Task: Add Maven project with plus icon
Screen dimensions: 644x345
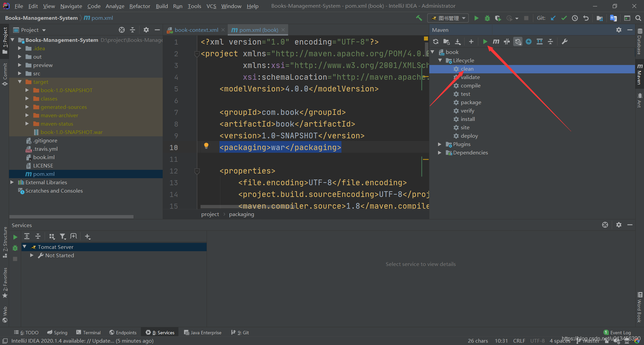Action: (x=471, y=42)
